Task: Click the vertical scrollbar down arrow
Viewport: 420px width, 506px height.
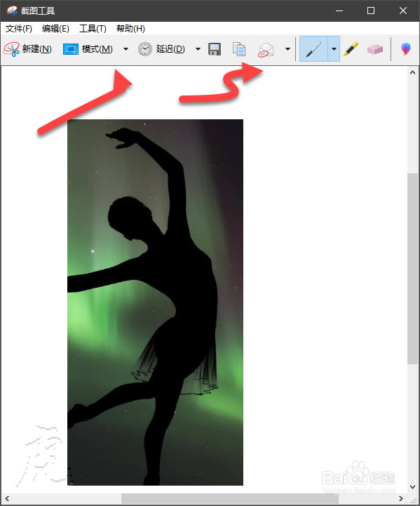Action: point(412,486)
